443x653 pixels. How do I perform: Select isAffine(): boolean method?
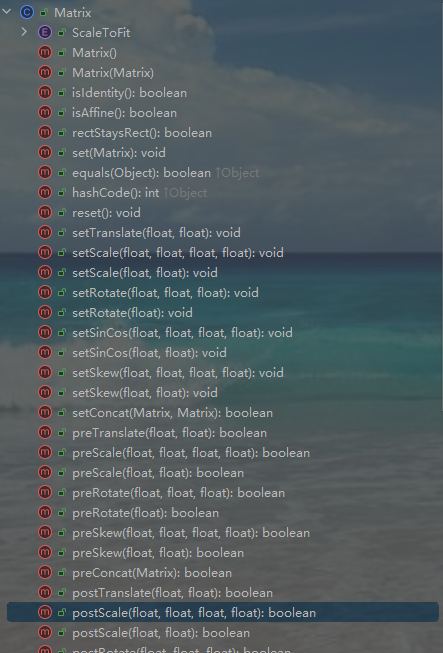pos(124,113)
